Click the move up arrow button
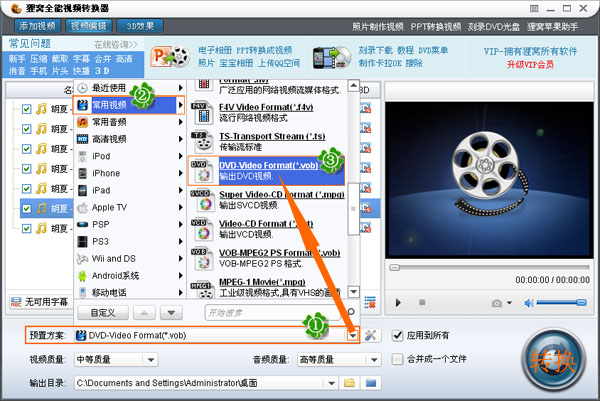Viewport: 600px width, 401px height. 144,313
